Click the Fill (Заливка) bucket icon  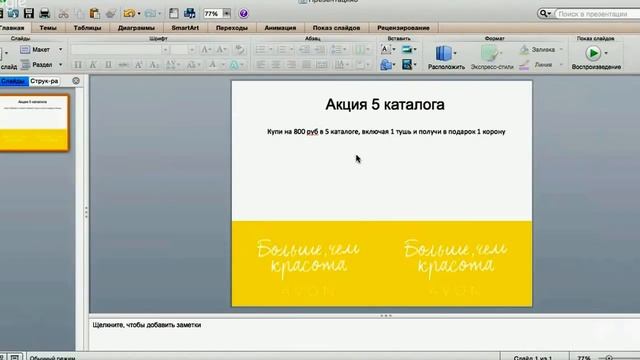pos(524,50)
